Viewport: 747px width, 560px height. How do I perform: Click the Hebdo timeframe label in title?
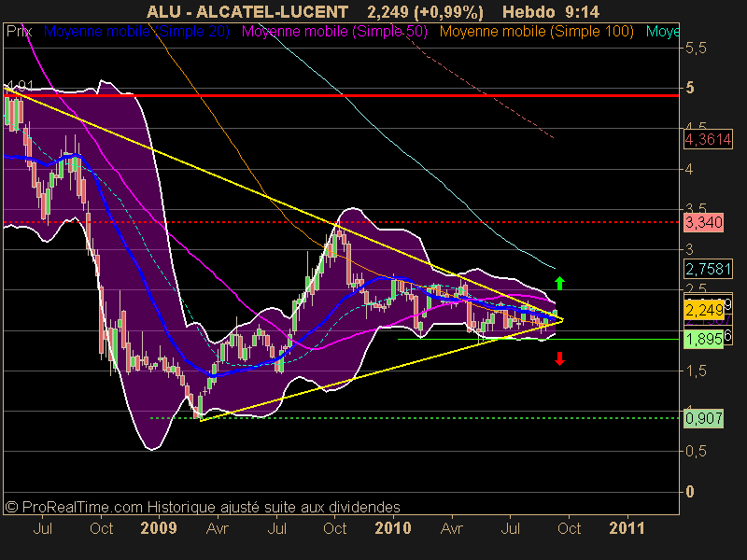[529, 11]
